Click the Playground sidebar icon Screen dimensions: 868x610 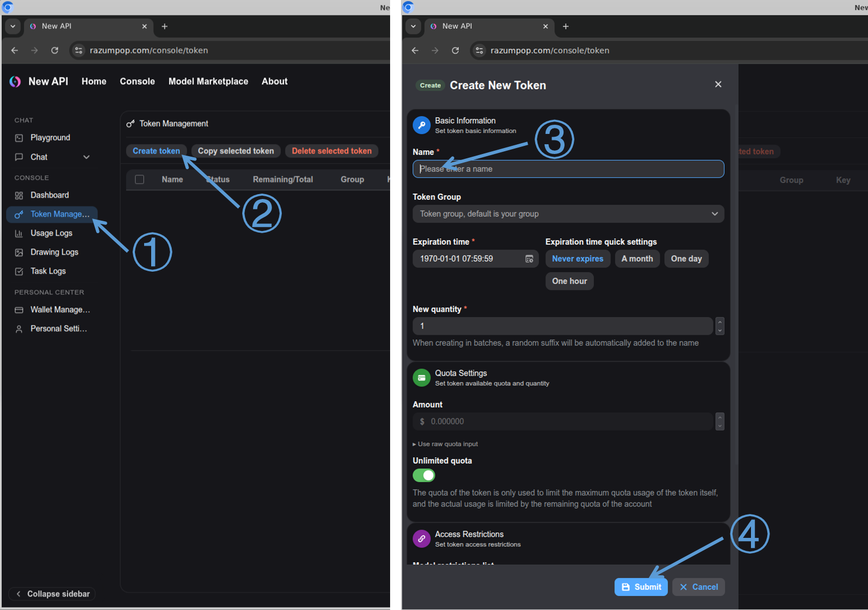19,138
